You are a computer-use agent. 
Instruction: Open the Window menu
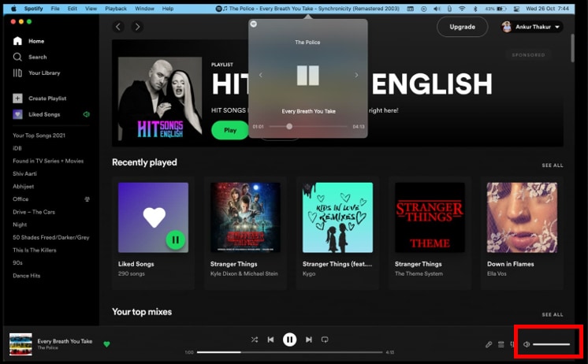point(144,8)
